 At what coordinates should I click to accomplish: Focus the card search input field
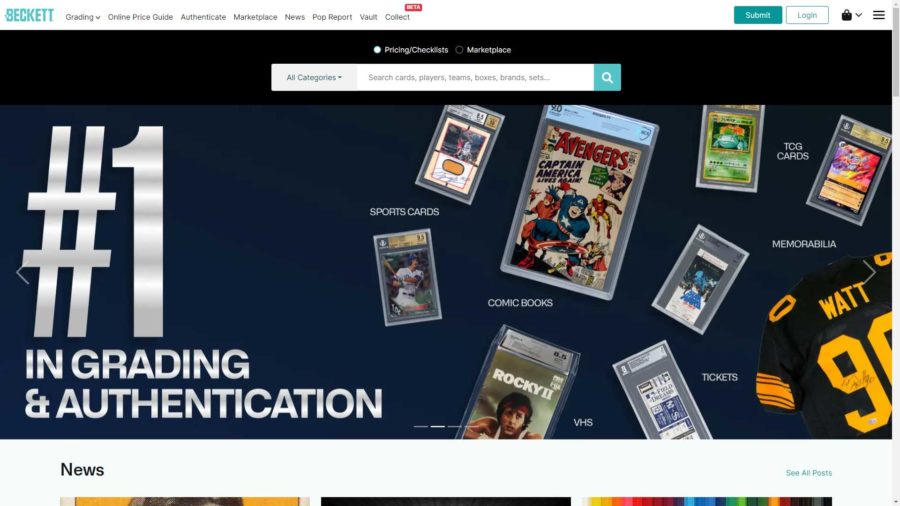point(475,77)
